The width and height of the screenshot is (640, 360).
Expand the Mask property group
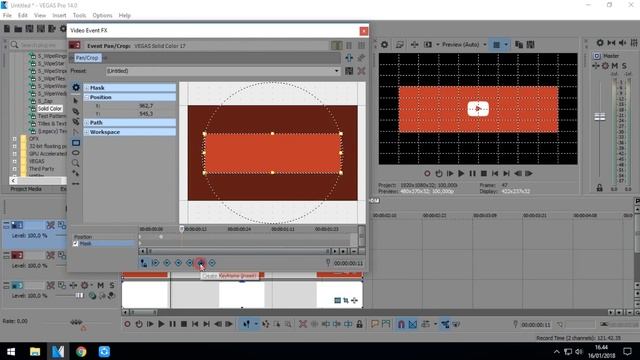coord(87,88)
